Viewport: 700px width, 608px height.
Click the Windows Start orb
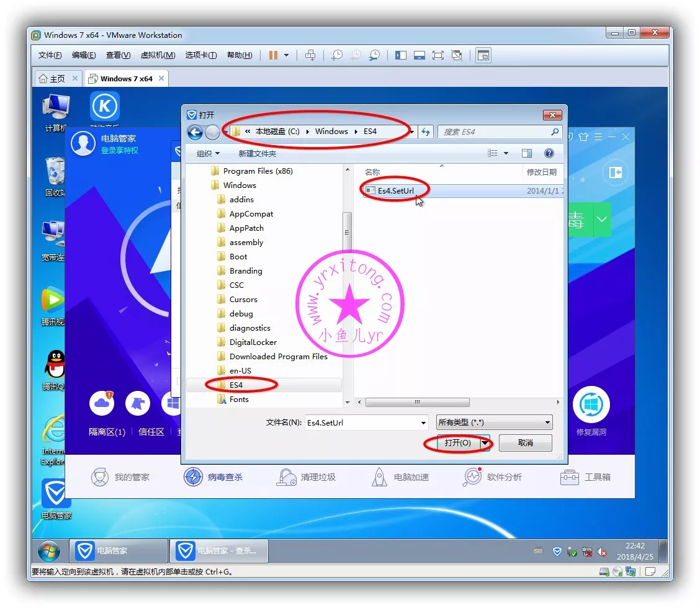click(x=49, y=551)
